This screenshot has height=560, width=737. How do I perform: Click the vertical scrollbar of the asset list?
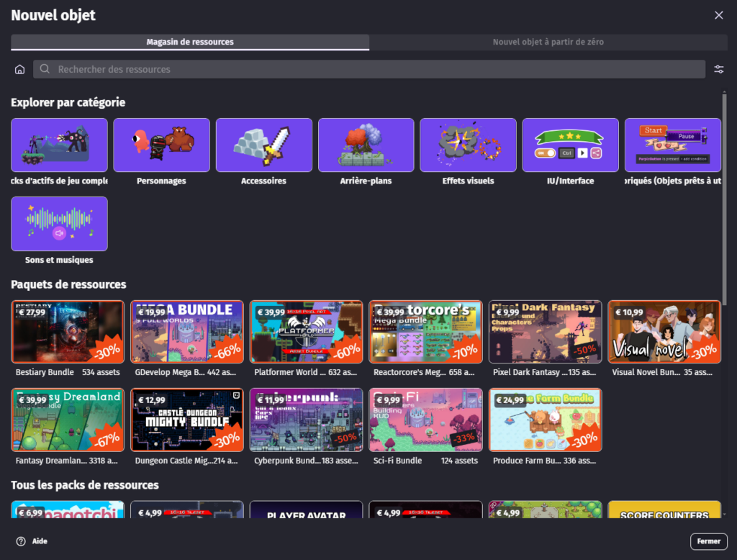[724, 216]
